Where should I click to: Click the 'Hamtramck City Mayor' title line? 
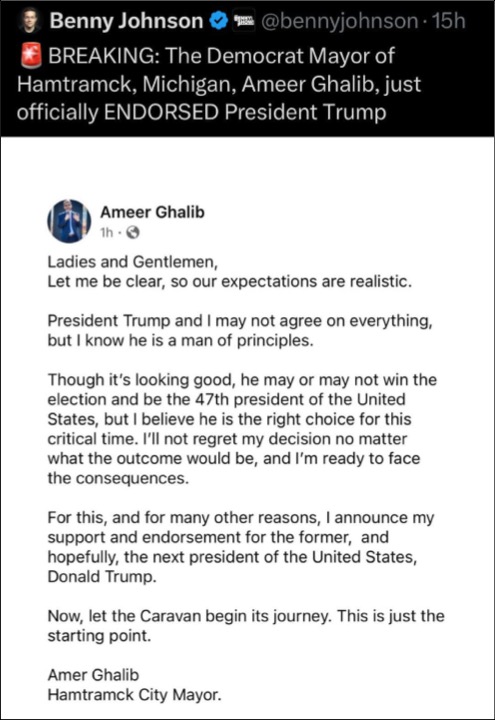pos(135,695)
